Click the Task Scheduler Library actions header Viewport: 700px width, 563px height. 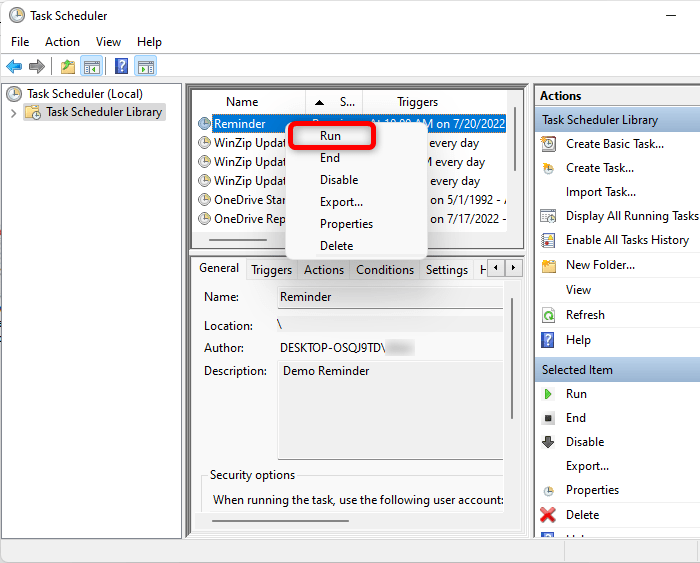pos(618,120)
